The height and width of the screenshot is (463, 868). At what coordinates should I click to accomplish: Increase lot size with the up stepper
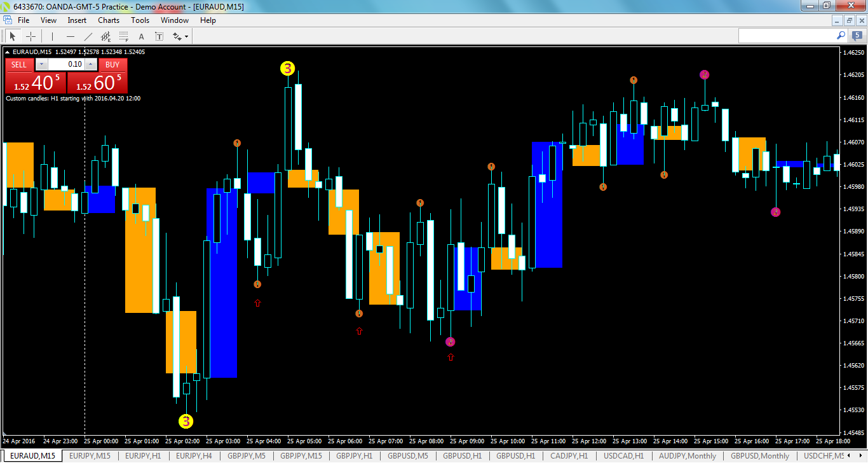coord(90,64)
